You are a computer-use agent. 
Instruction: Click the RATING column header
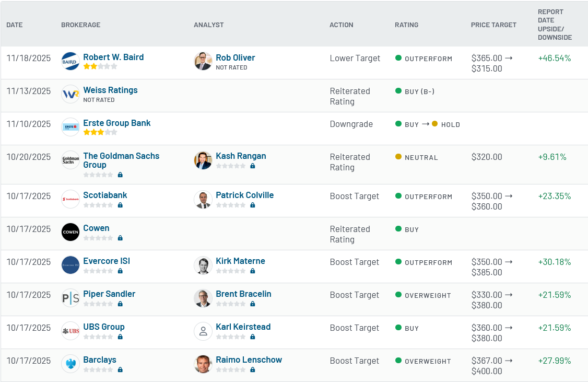click(406, 25)
